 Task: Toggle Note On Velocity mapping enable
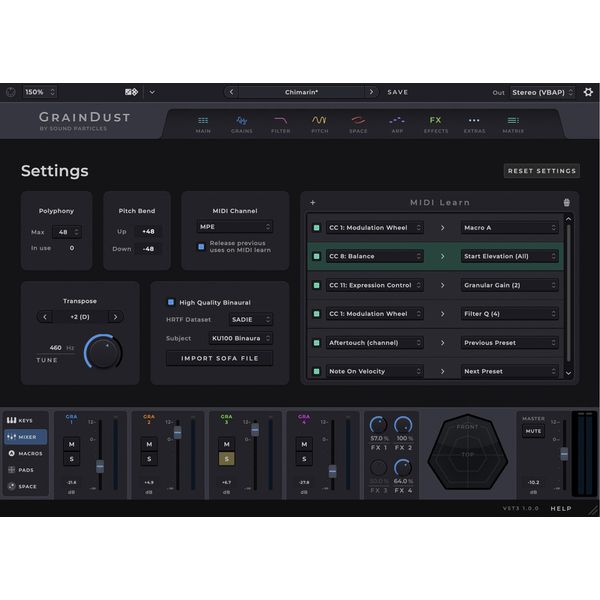(x=316, y=371)
